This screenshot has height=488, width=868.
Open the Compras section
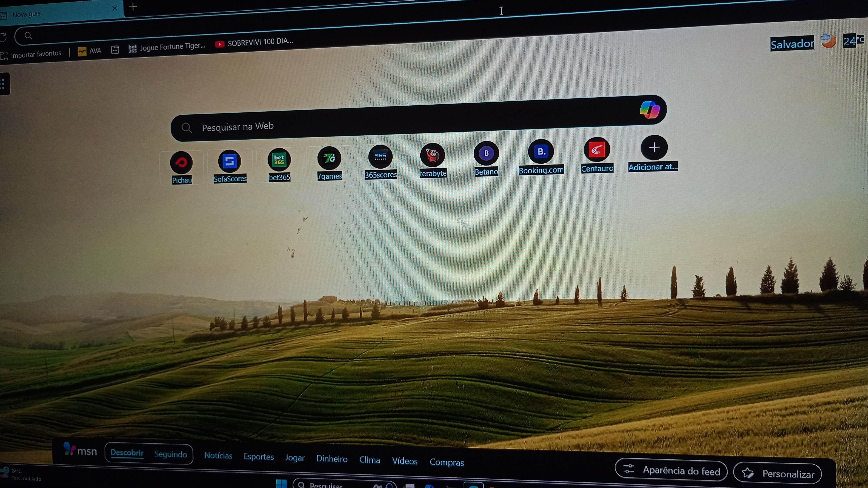(x=447, y=462)
